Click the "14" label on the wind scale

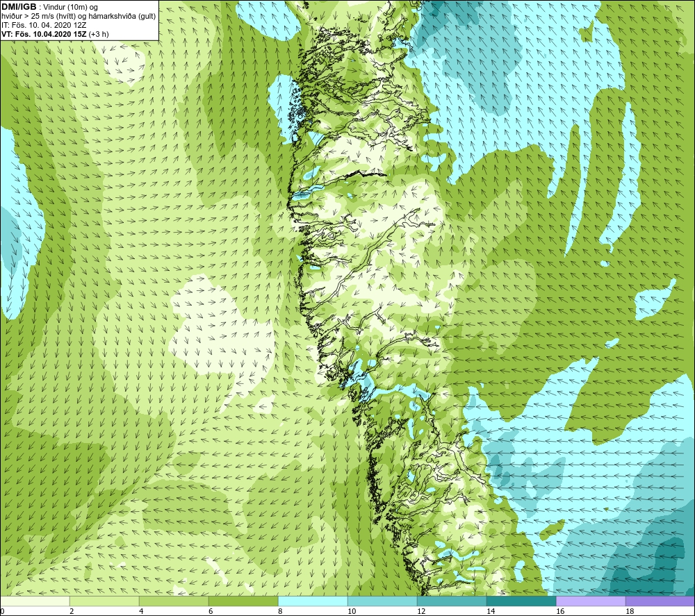[491, 612]
